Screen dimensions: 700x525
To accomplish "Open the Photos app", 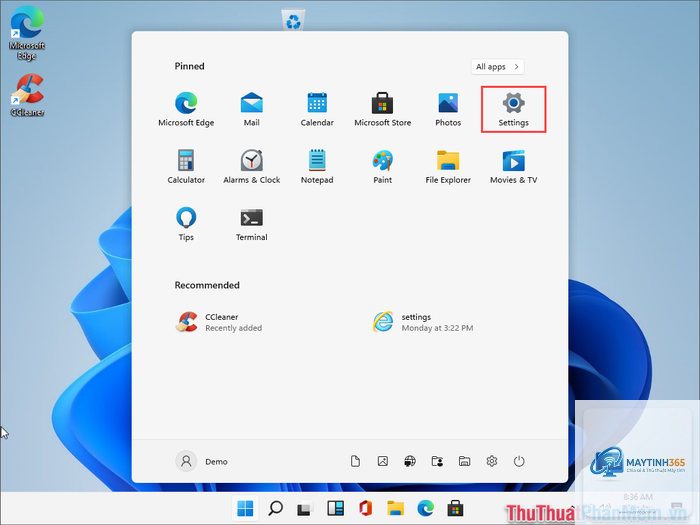I will [x=448, y=109].
